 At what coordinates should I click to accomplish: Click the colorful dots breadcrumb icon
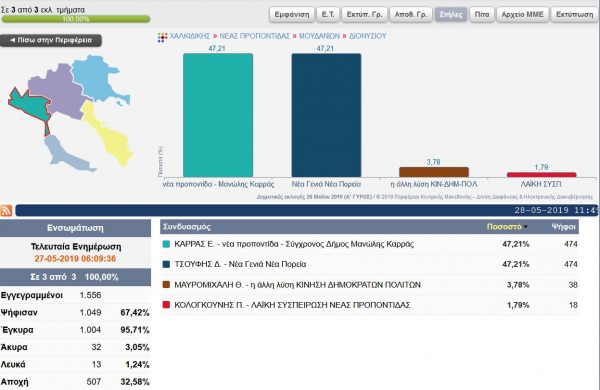click(x=163, y=37)
